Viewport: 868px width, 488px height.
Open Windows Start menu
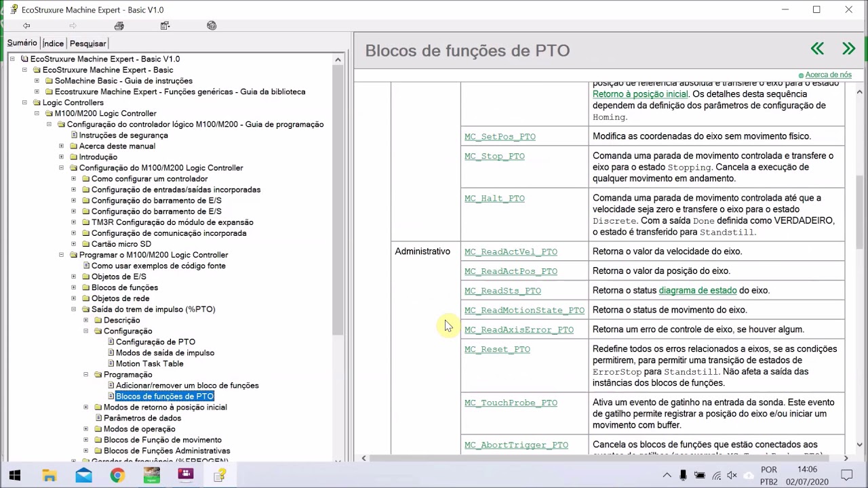coord(15,475)
